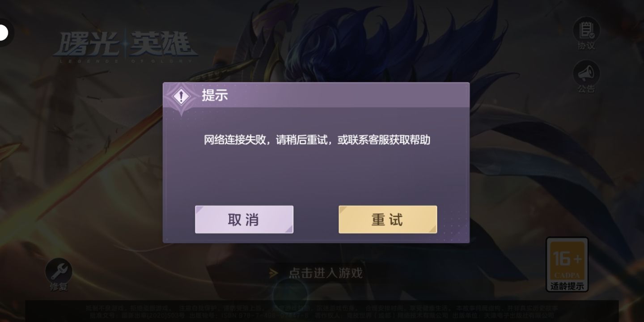This screenshot has height=322, width=644.
Task: Tap the glowing ring below enter game text
Action: 290,295
